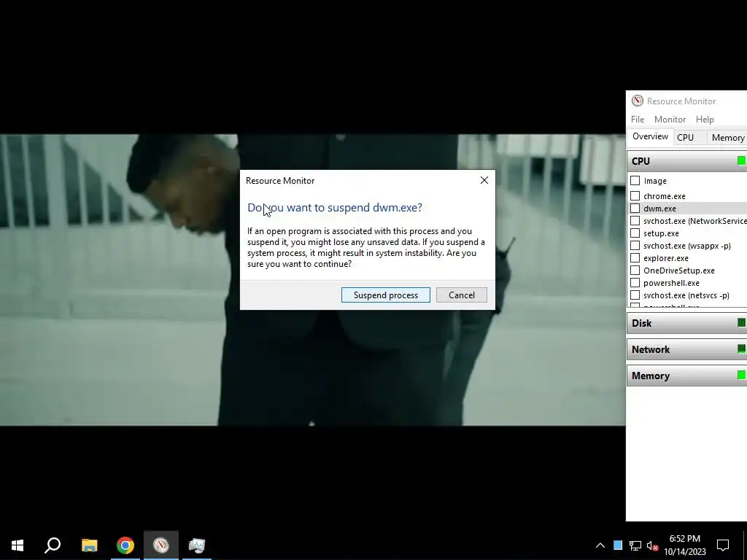This screenshot has height=560, width=747.
Task: Check the svchost.exe (netsvcs -p) checkbox
Action: click(x=635, y=295)
